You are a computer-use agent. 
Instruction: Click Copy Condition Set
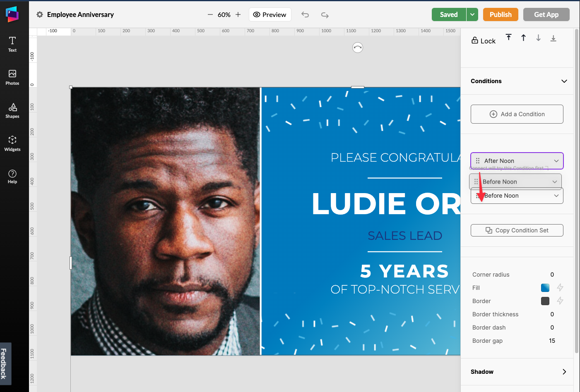pos(517,230)
